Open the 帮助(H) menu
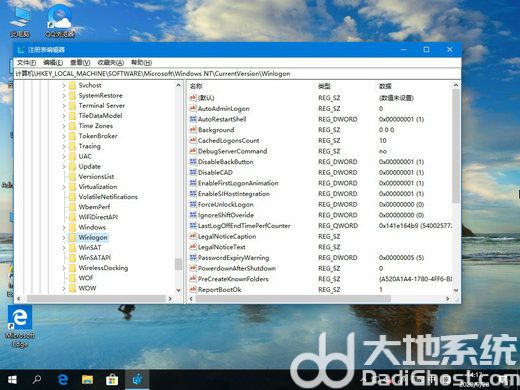 [141, 63]
